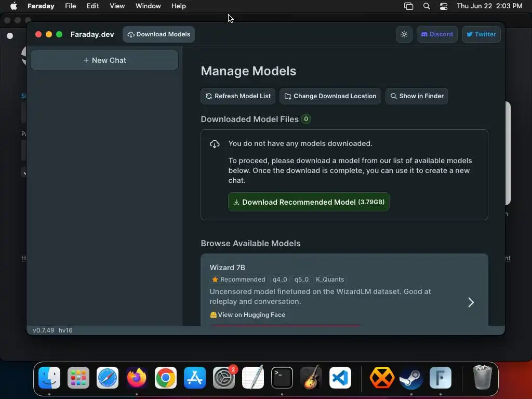Open View on Hugging Face link
This screenshot has width=532, height=399.
(x=247, y=315)
